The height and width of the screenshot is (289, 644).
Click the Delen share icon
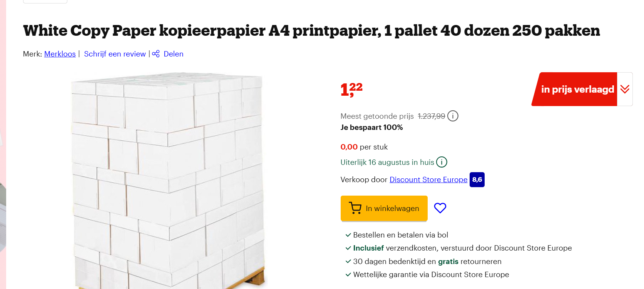[x=156, y=54]
